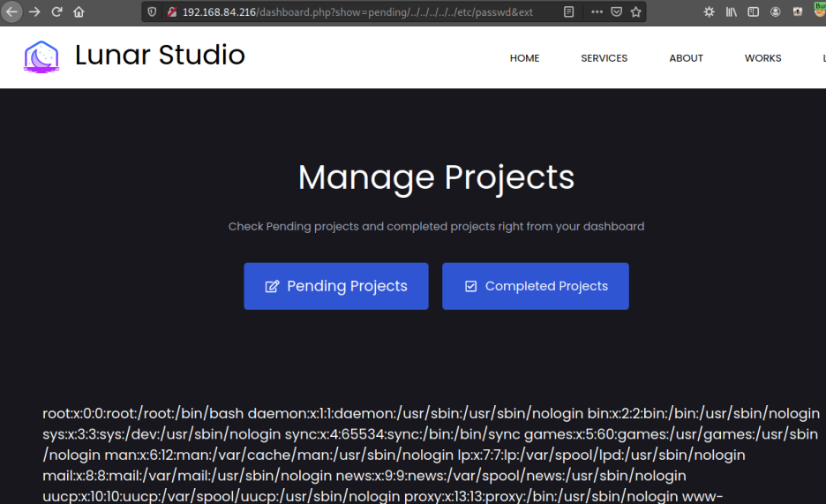This screenshot has height=504, width=826.
Task: Show the insecure connection lock icon info
Action: point(171,11)
